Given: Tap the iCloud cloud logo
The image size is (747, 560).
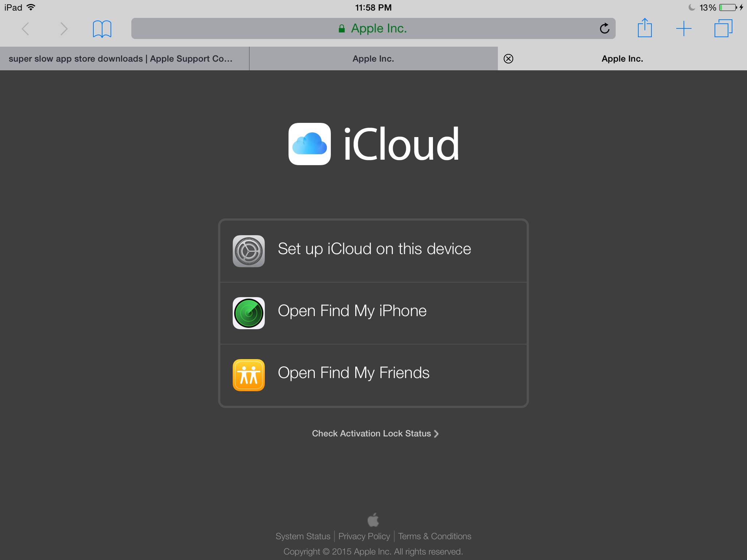Looking at the screenshot, I should click(310, 144).
